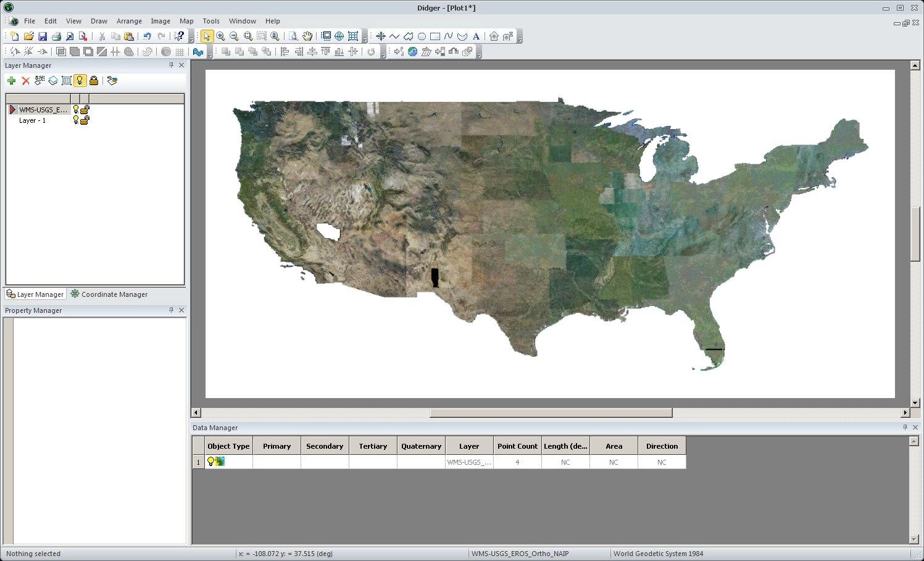Click the Point Count cell showing 4
Viewport: 924px width, 561px height.
[x=517, y=462]
